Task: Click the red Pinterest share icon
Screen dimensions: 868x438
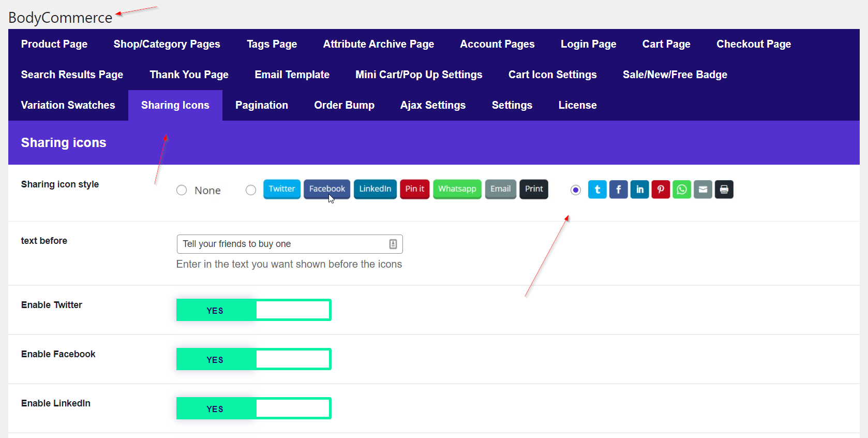Action: [661, 189]
